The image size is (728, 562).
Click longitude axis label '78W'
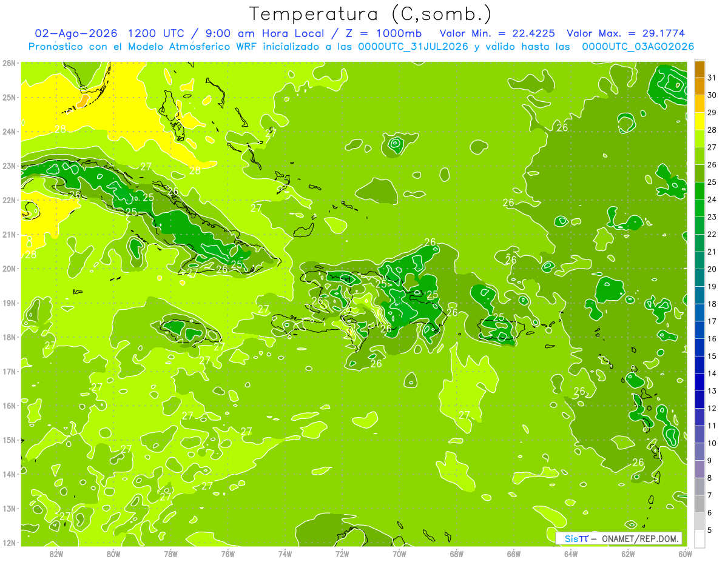[170, 554]
